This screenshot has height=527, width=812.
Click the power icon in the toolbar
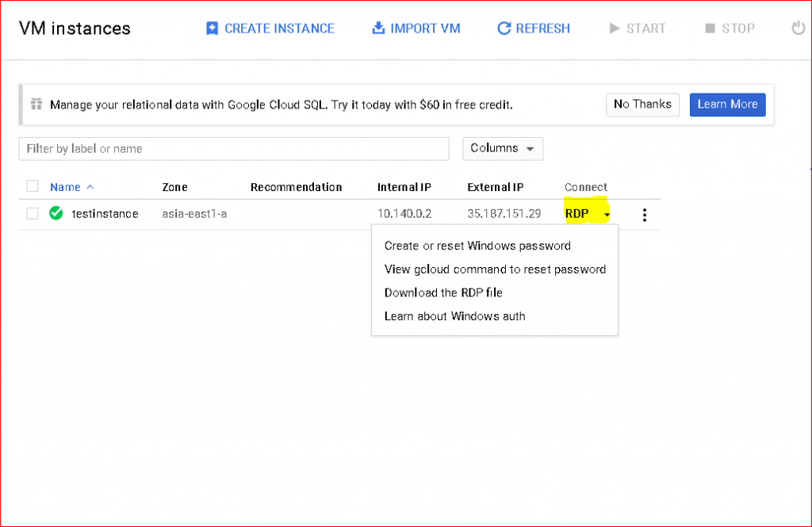tap(798, 29)
